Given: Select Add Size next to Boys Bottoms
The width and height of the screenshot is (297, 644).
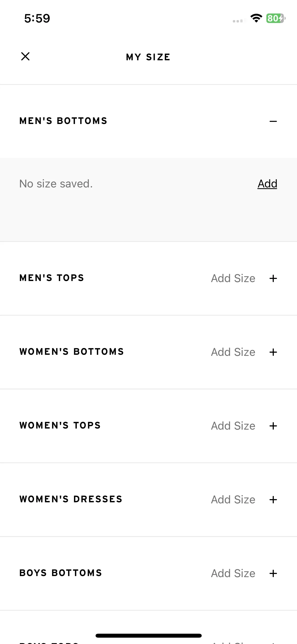Looking at the screenshot, I should tap(233, 573).
